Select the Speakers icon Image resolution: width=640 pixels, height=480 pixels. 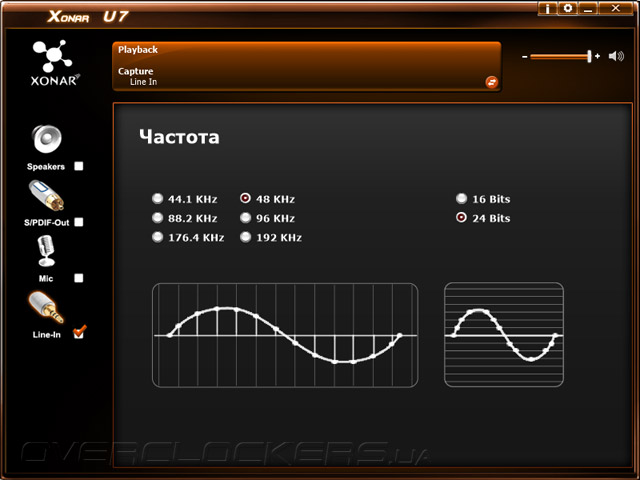click(x=47, y=139)
